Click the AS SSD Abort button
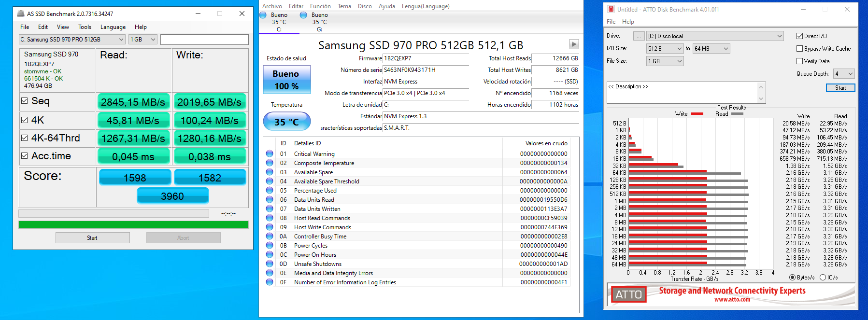Image resolution: width=868 pixels, height=320 pixels. (183, 237)
